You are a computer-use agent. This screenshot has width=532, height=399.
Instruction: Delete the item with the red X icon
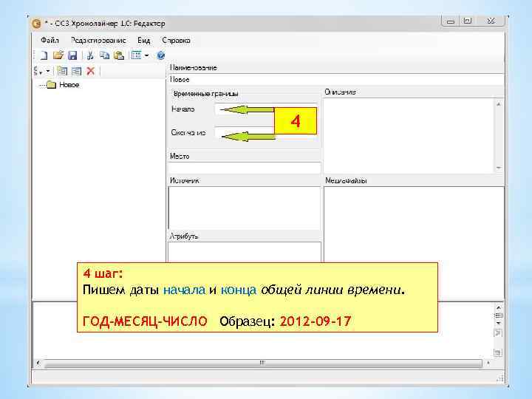91,71
